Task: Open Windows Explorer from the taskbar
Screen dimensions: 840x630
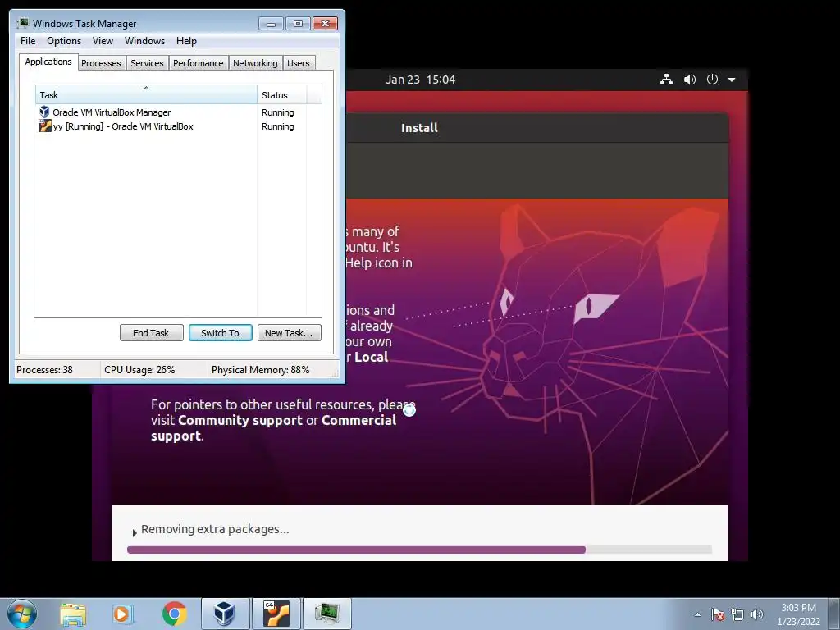Action: tap(73, 614)
